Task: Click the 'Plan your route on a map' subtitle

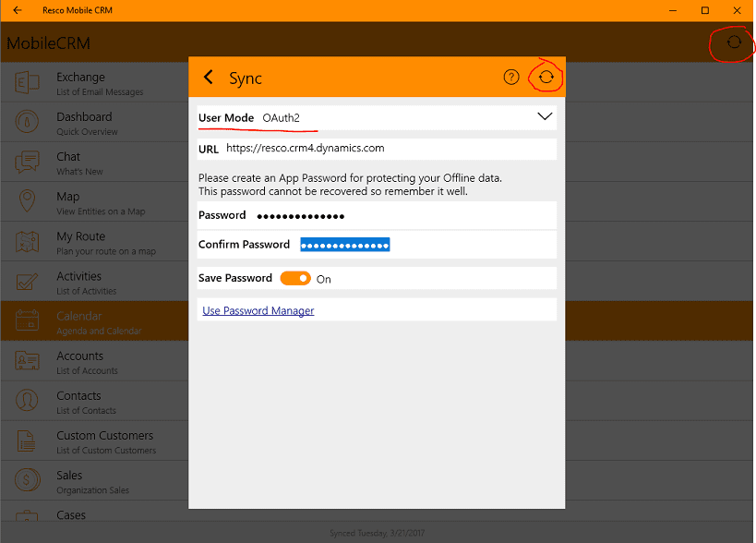Action: (x=106, y=251)
